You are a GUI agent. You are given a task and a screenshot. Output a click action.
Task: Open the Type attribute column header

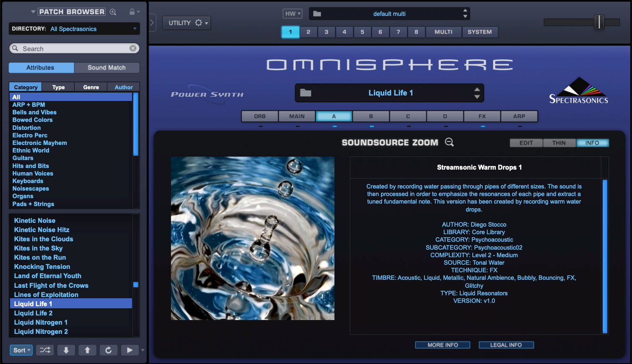pyautogui.click(x=58, y=87)
